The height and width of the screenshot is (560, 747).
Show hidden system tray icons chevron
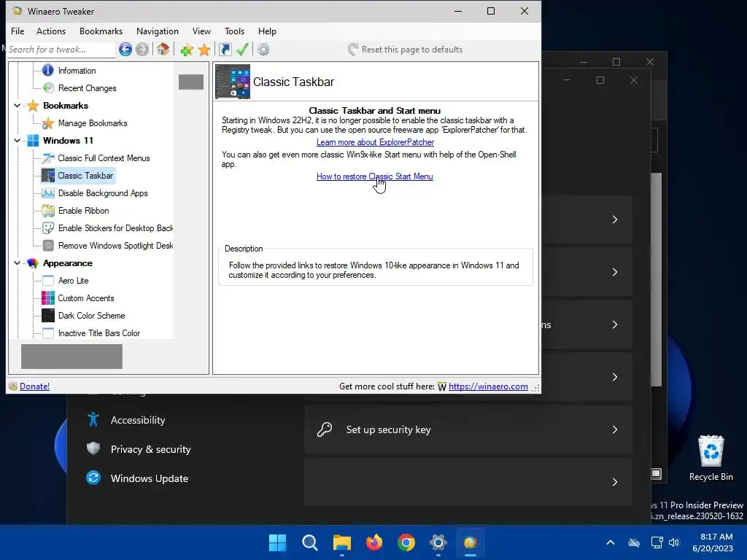(x=611, y=542)
